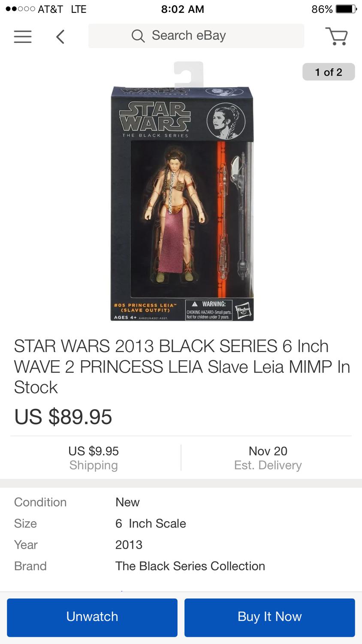Tap the US $89.95 price
362x644 pixels.
63,417
